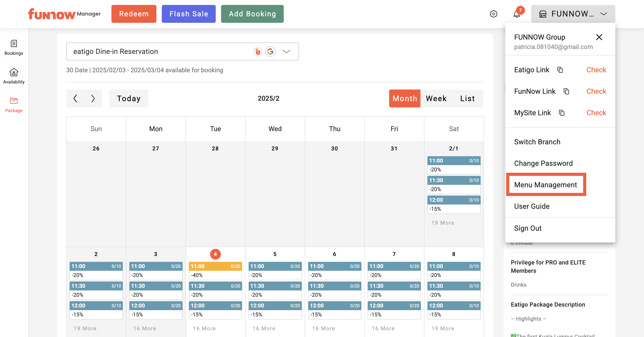Check the FunNow Link
Viewport: 644px width, 337px height.
pyautogui.click(x=596, y=91)
